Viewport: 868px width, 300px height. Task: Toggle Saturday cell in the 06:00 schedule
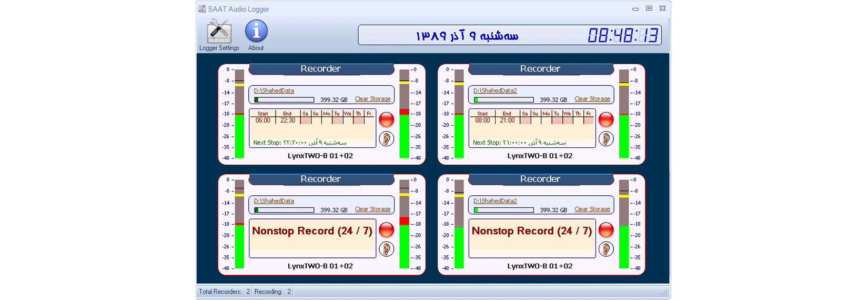[305, 121]
